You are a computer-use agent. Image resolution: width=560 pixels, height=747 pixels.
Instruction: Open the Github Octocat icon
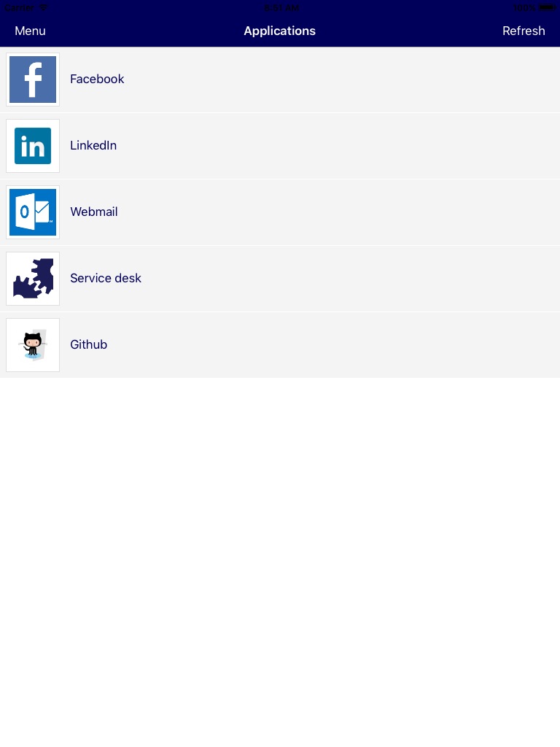coord(33,345)
